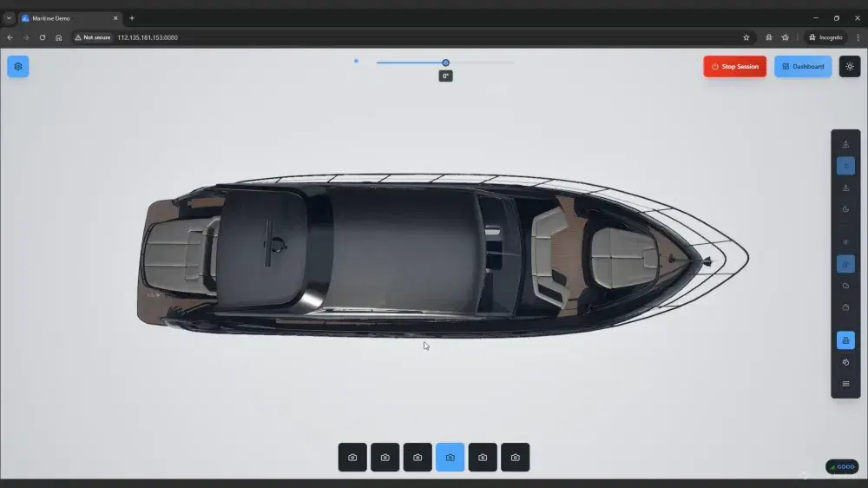Select the cloudy weather icon
This screenshot has height=488, width=868.
click(x=845, y=286)
